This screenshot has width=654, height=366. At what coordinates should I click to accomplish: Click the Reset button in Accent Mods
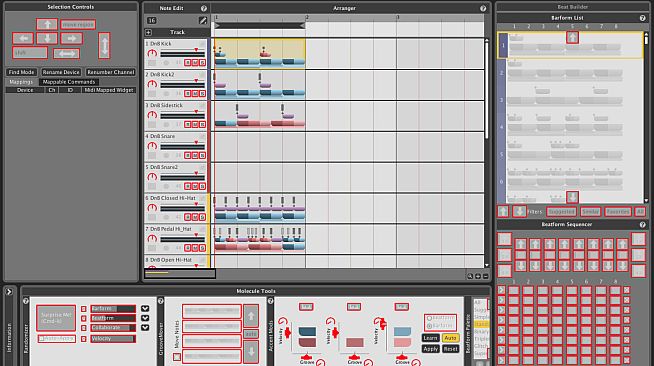click(450, 349)
